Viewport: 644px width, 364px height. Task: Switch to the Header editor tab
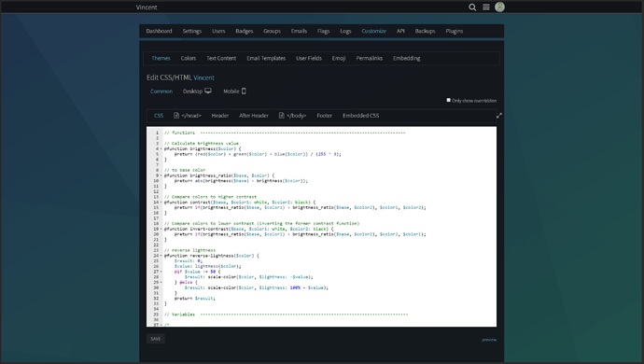219,116
